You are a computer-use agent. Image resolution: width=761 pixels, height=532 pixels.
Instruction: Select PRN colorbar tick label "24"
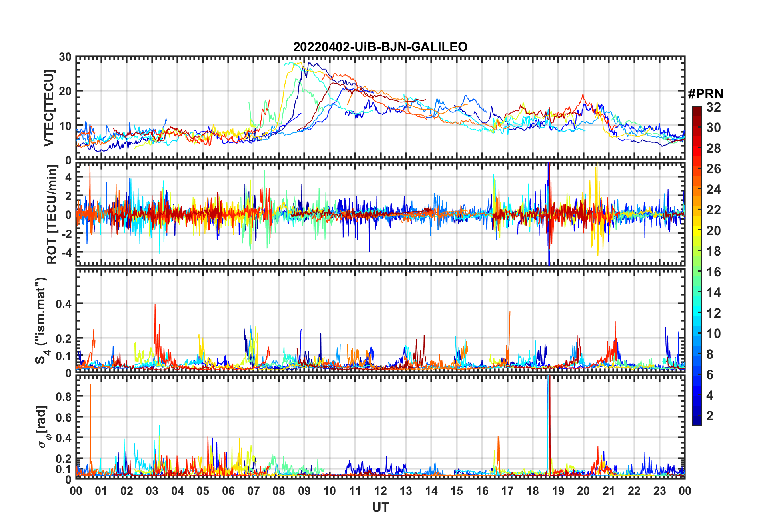713,190
